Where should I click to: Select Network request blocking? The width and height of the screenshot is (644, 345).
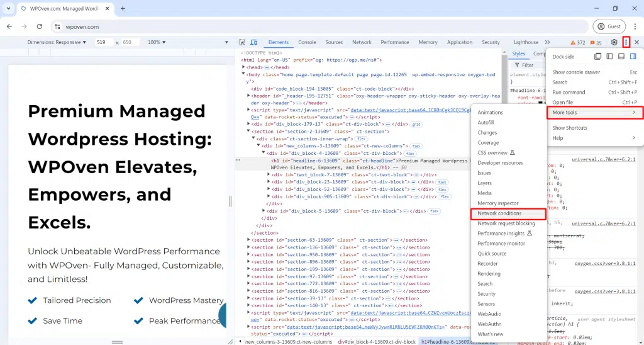coord(508,223)
